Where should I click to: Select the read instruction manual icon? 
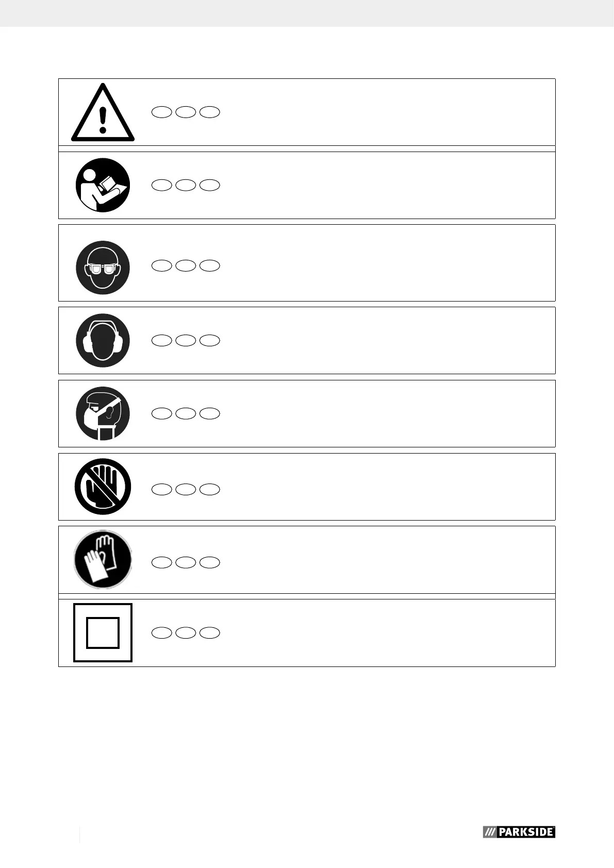103,185
